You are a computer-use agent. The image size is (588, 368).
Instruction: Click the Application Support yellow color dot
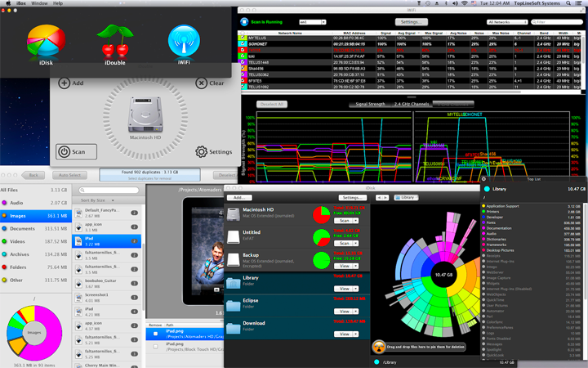click(483, 206)
